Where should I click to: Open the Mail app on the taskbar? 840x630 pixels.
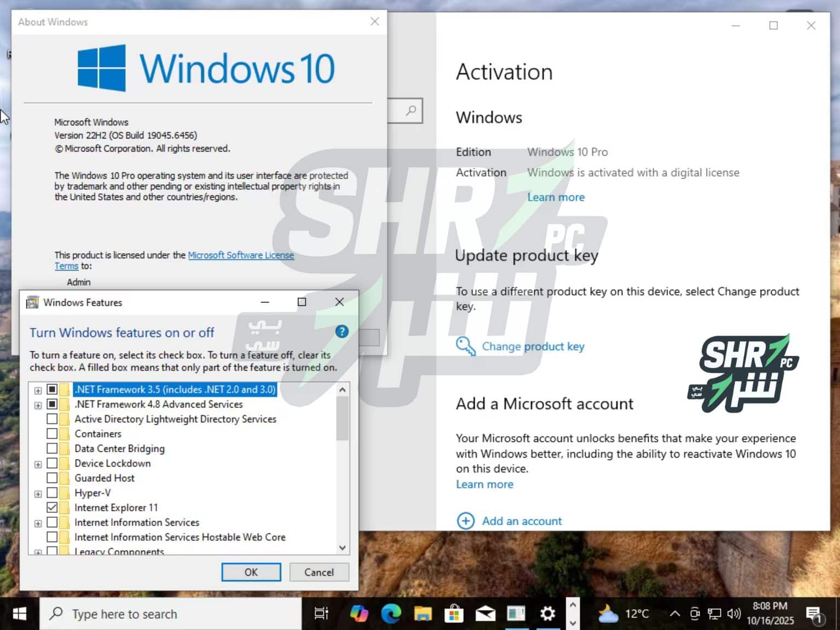tap(485, 614)
